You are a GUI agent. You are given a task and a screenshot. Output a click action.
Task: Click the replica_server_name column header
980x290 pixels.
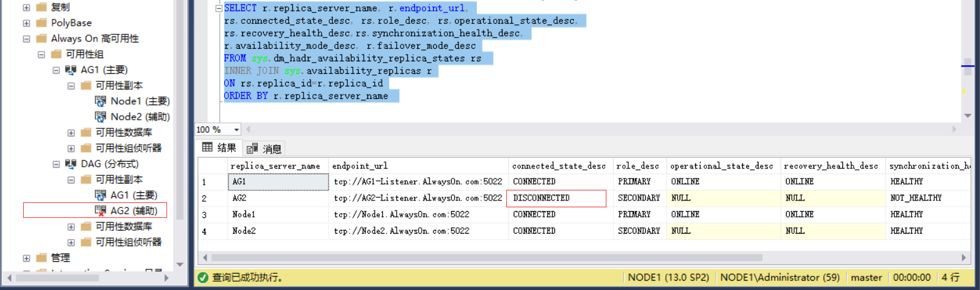point(277,166)
